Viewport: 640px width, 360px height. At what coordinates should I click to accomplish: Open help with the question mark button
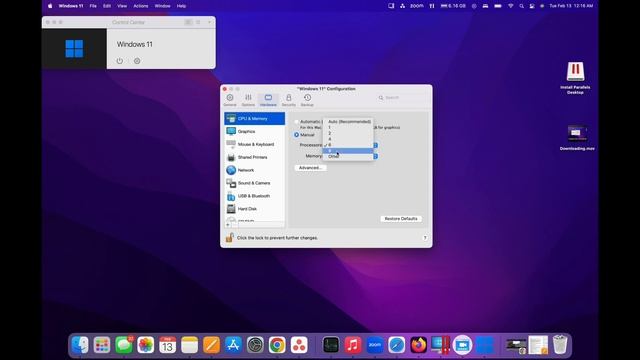click(x=425, y=238)
